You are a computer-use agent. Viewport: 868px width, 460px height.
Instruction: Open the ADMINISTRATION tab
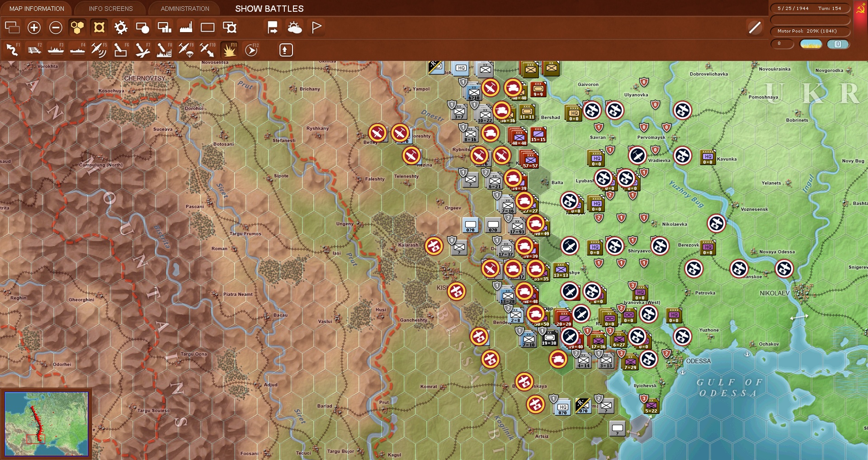[x=185, y=9]
